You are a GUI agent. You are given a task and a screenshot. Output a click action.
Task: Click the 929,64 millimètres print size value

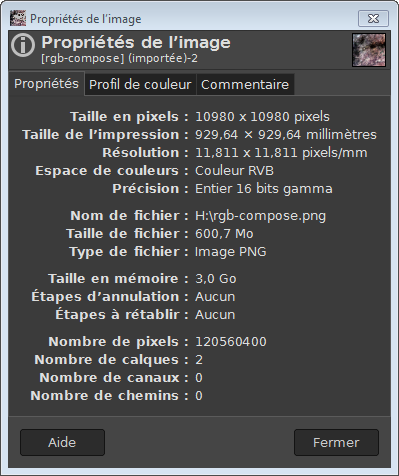point(286,135)
